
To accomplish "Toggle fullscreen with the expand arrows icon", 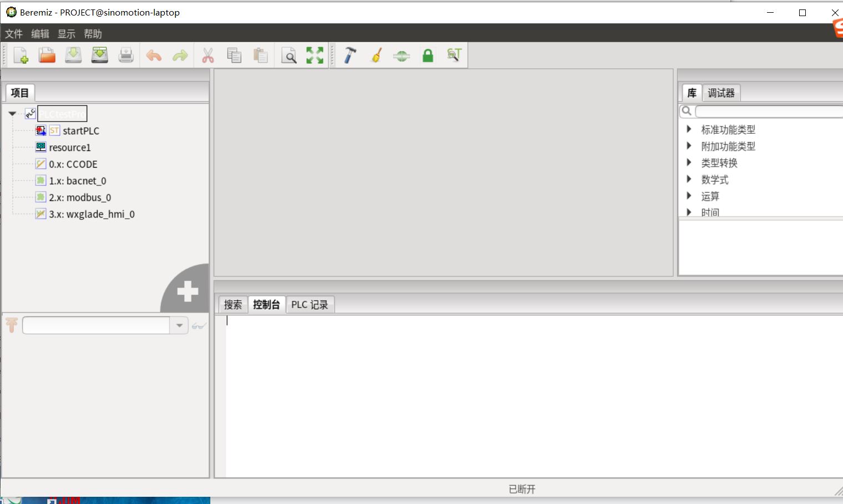I will (x=315, y=55).
